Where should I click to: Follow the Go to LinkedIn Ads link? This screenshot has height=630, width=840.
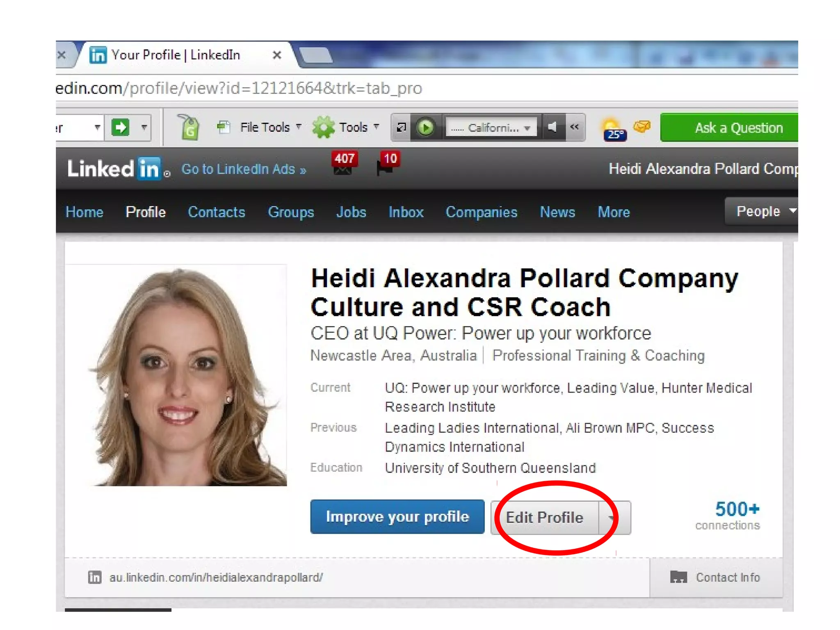pyautogui.click(x=244, y=169)
